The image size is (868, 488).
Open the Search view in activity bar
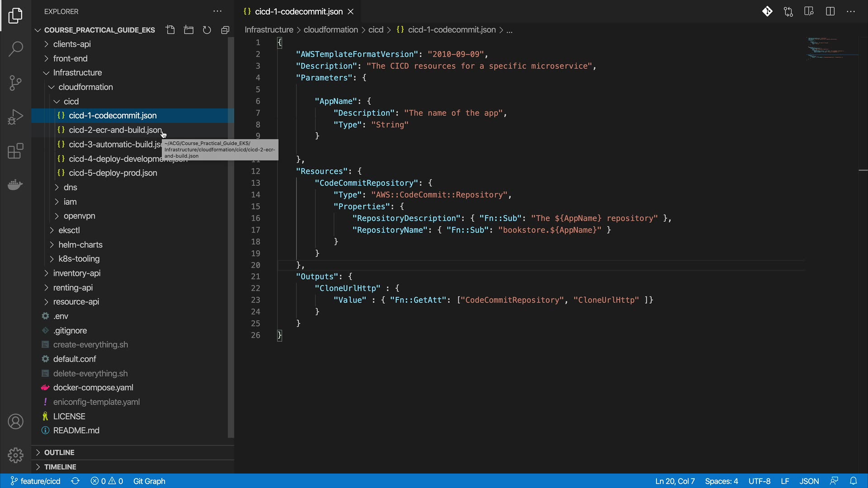click(15, 49)
